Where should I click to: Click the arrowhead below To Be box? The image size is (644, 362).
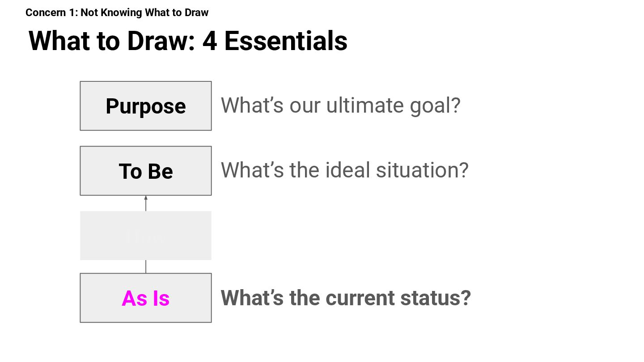click(x=146, y=198)
